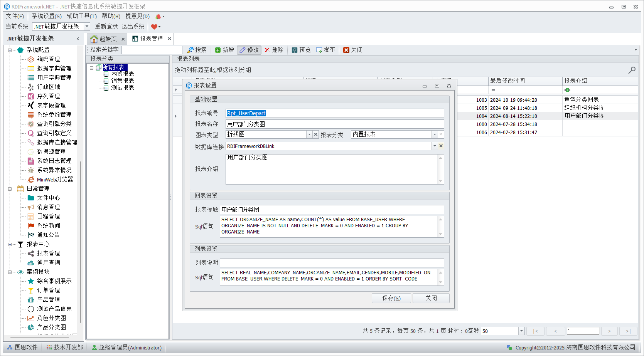The image size is (644, 356).
Task: Click the 发布 (publish) toolbar icon
Action: pyautogui.click(x=319, y=50)
